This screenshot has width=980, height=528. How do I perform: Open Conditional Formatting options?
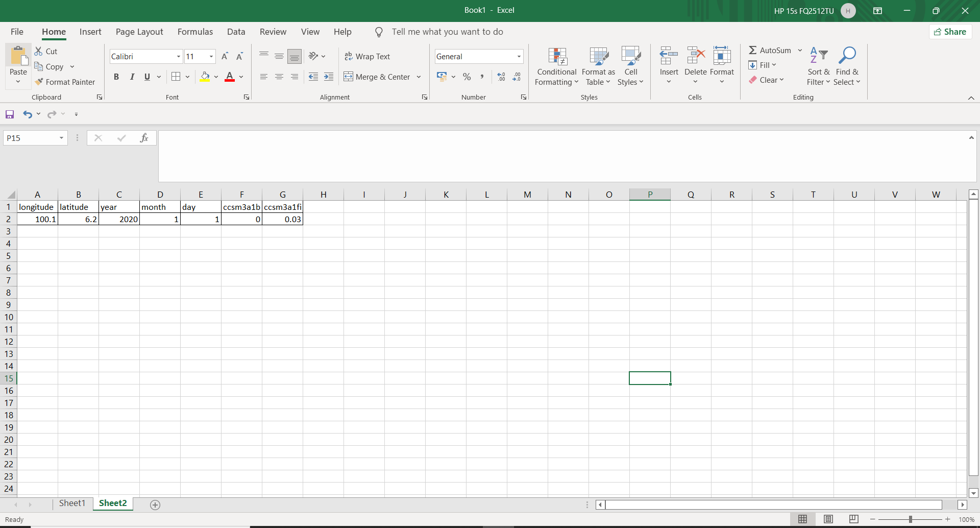point(556,65)
